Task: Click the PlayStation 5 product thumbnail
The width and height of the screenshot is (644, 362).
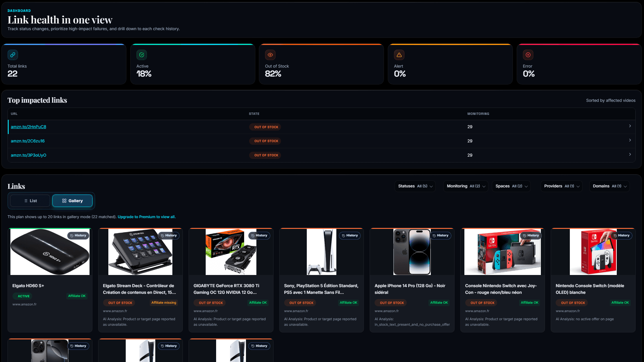Action: tap(321, 252)
